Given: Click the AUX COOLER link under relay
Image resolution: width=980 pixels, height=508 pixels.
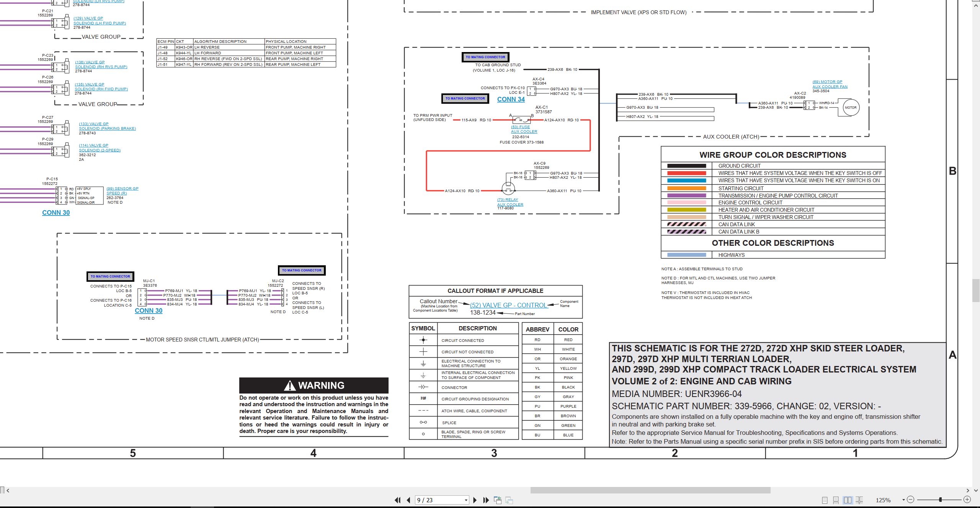Looking at the screenshot, I should (510, 204).
